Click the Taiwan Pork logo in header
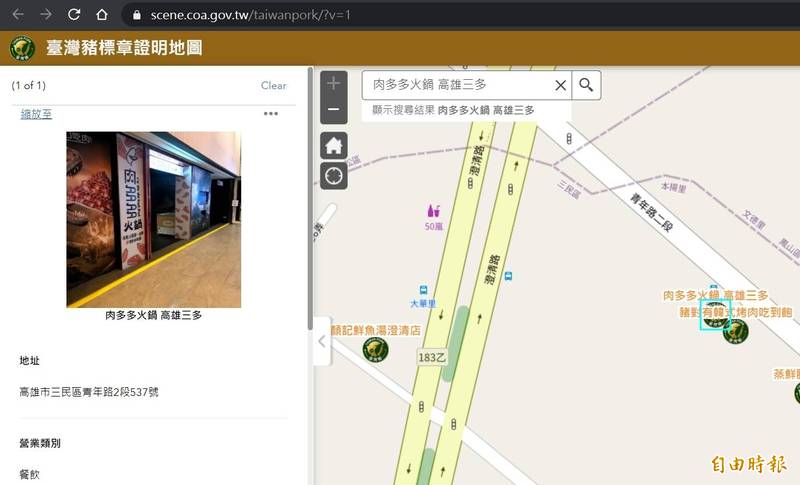The image size is (800, 485). click(x=22, y=48)
